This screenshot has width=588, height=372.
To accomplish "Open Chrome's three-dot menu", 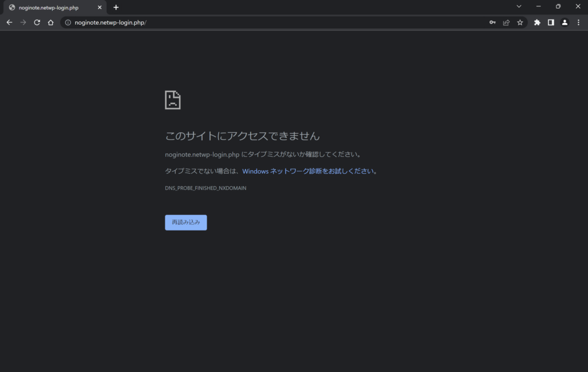I will click(578, 22).
